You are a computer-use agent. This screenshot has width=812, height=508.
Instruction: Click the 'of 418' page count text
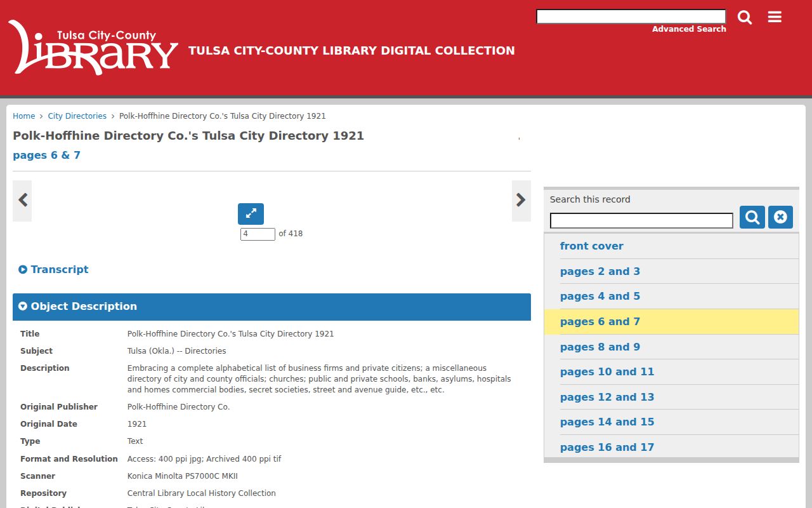pyautogui.click(x=291, y=234)
